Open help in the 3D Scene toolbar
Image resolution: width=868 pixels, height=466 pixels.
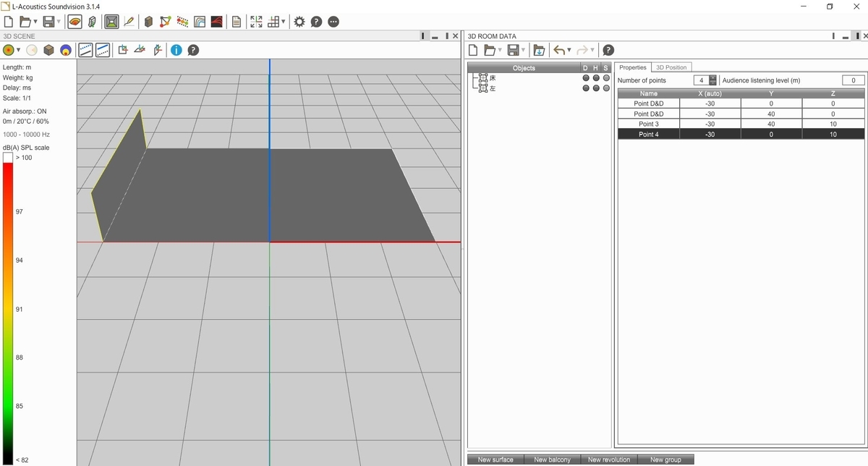click(x=193, y=50)
